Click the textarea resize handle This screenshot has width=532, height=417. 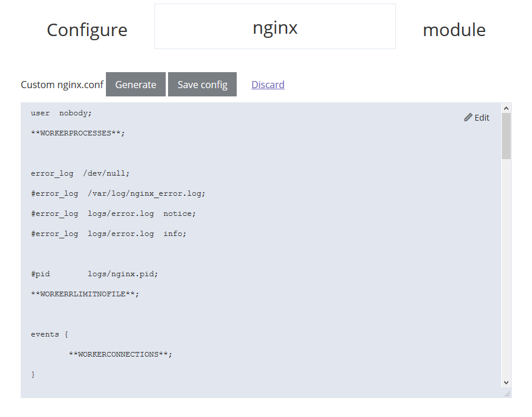(507, 394)
